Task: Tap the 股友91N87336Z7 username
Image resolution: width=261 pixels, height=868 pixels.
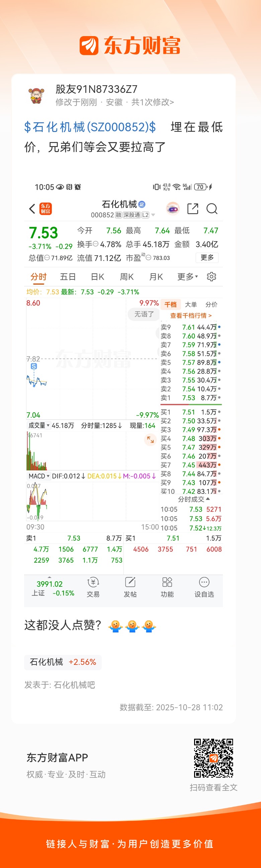Action: 97,89
